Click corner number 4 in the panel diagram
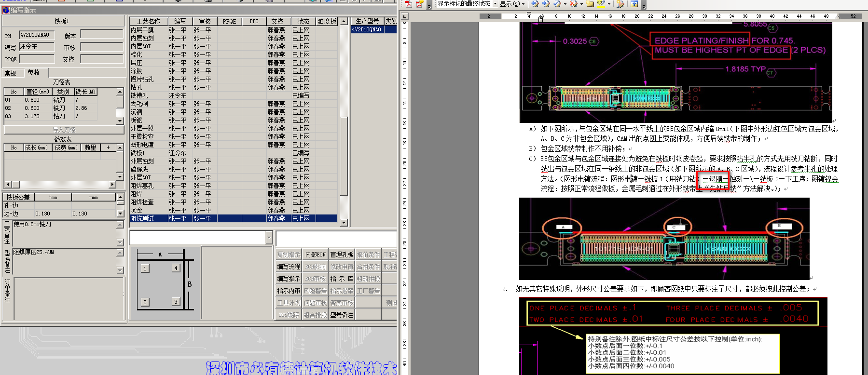This screenshot has width=868, height=375. click(176, 268)
